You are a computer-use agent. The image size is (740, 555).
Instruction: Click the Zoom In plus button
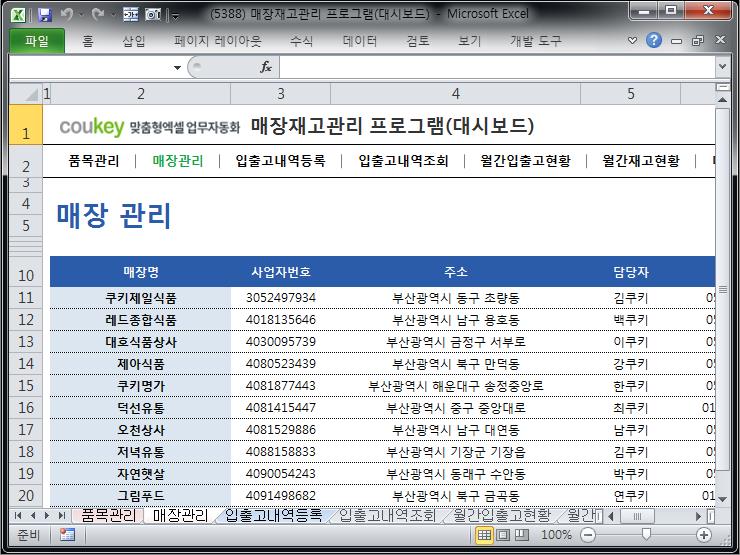(x=704, y=535)
